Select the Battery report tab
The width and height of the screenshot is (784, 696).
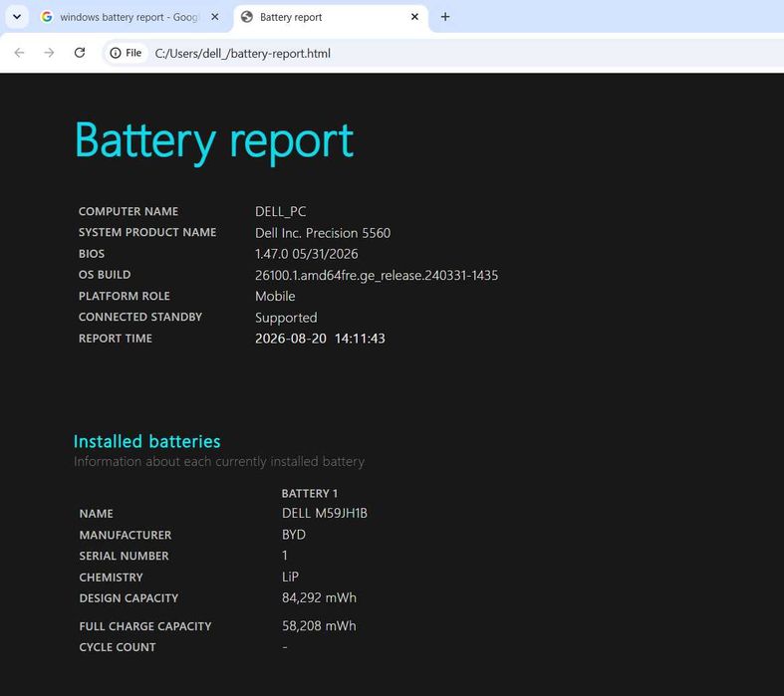pyautogui.click(x=331, y=17)
